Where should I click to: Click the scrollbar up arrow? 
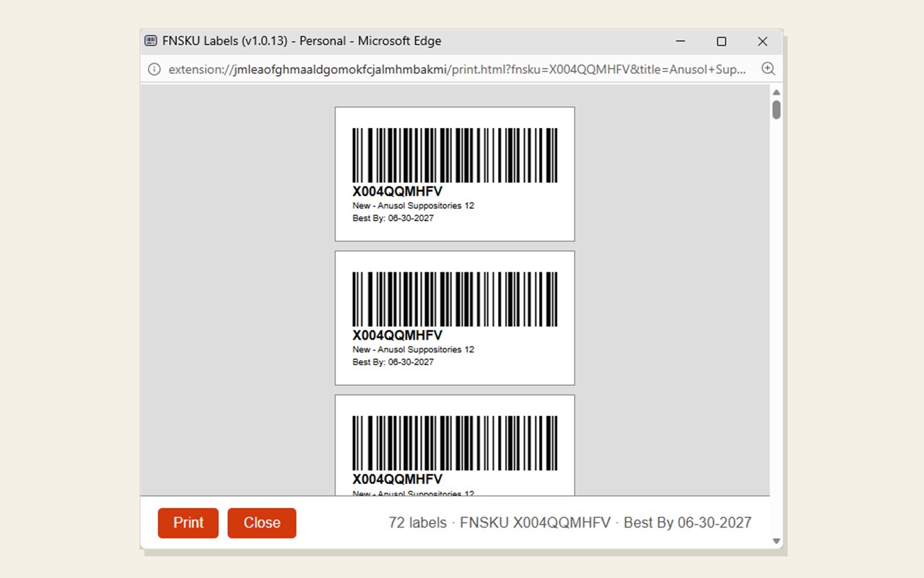pos(777,92)
